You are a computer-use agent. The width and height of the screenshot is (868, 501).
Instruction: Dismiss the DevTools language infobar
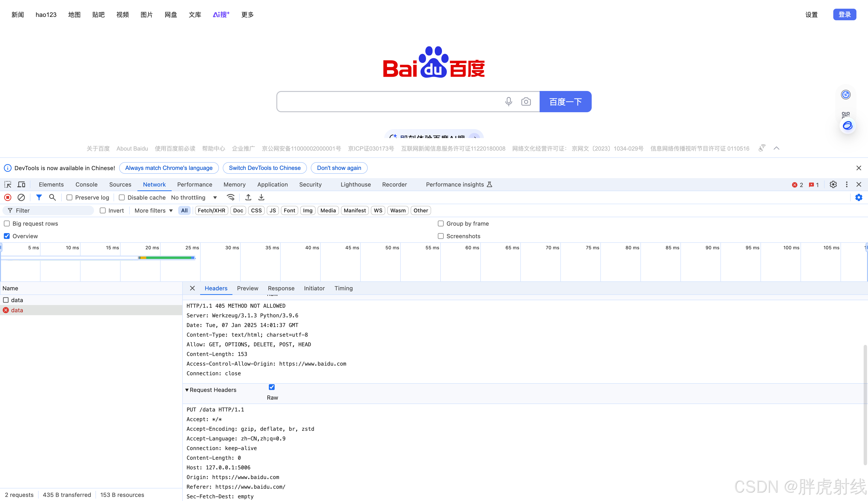[x=859, y=168]
